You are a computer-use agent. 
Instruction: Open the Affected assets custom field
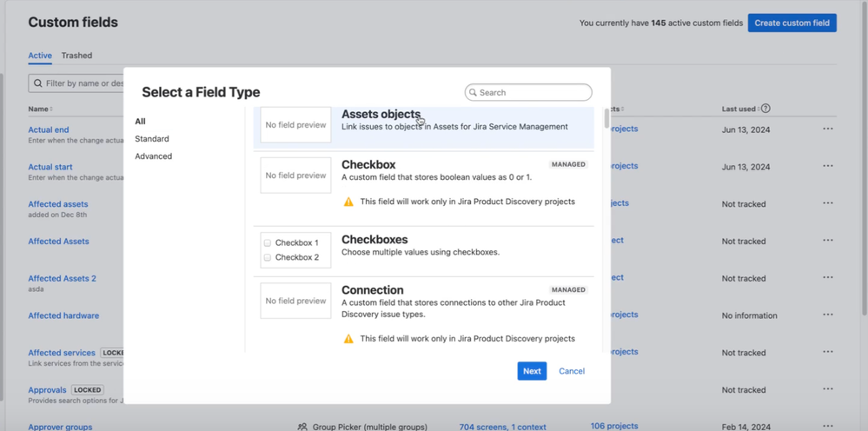[x=58, y=204]
